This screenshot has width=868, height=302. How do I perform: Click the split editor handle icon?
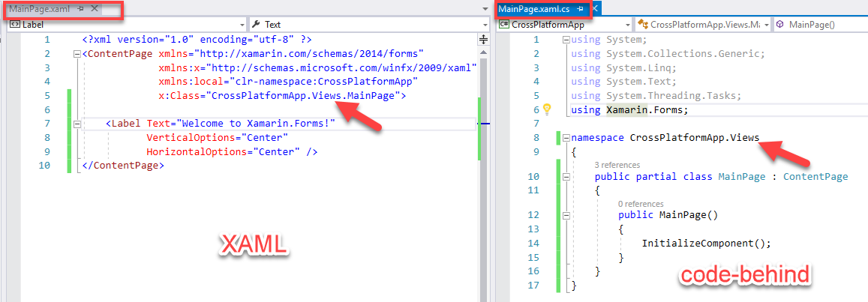click(x=483, y=39)
